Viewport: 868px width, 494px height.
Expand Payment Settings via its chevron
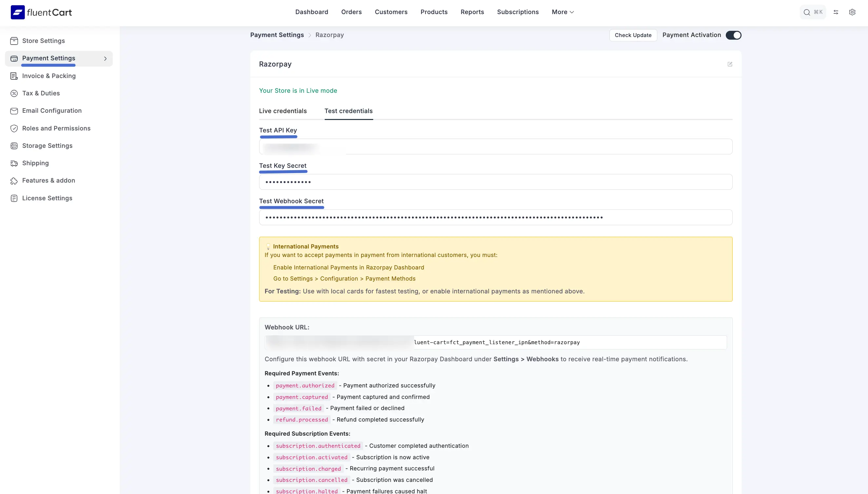(x=106, y=58)
